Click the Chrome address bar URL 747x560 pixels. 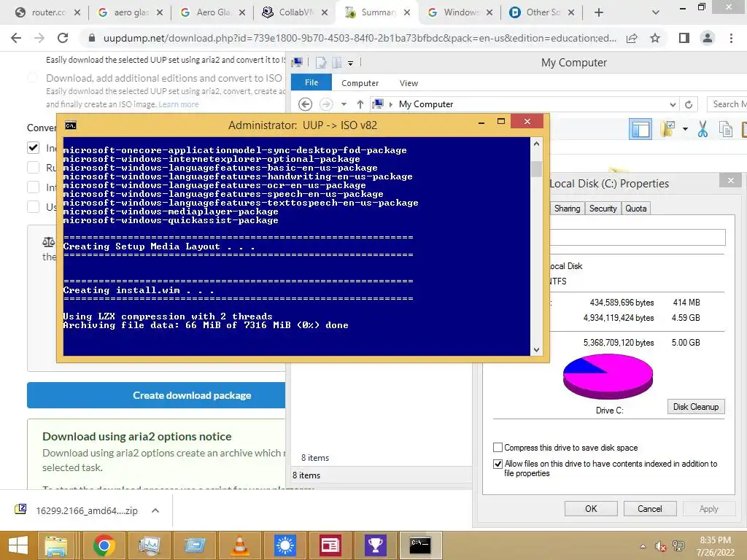coord(360,38)
